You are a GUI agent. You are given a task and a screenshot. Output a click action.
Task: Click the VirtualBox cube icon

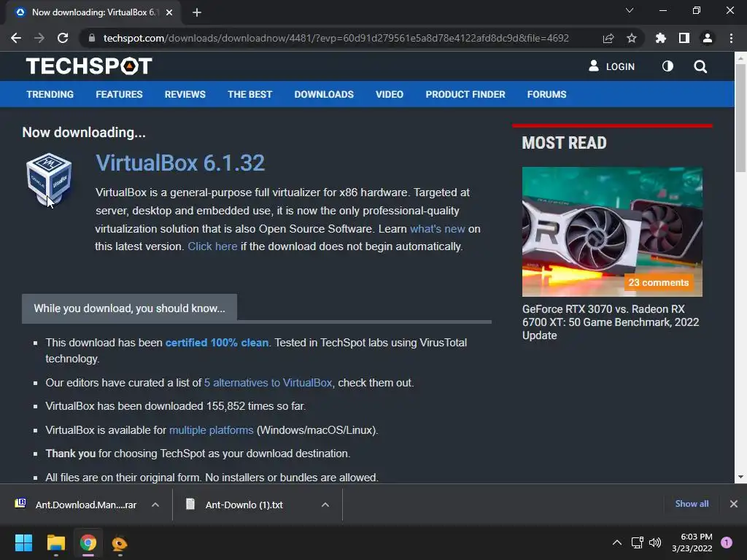coord(49,179)
